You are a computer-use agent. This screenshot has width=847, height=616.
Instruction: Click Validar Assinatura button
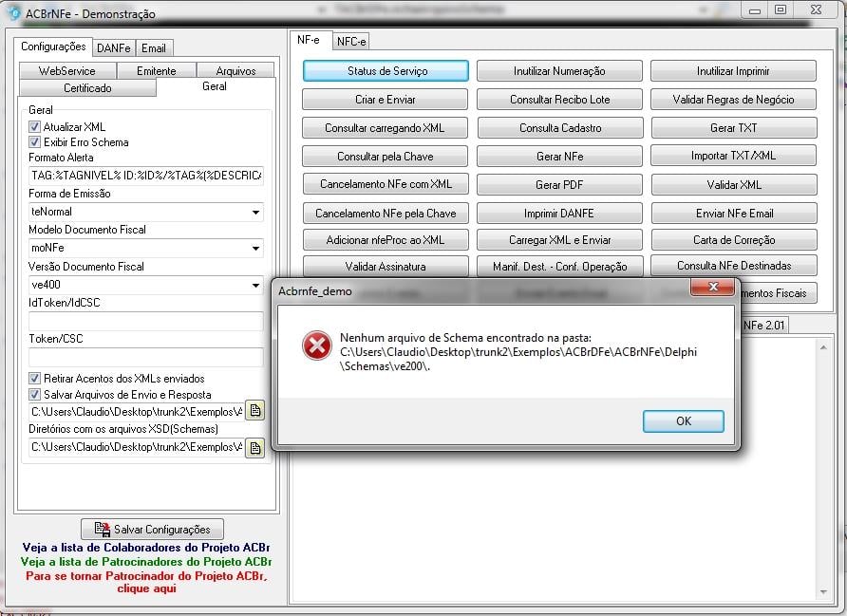[x=386, y=266]
